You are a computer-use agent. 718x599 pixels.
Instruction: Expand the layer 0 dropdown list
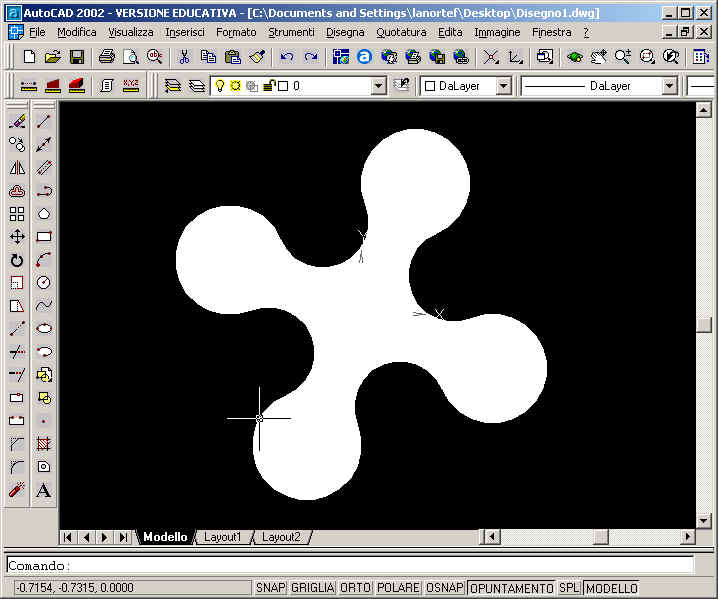(378, 86)
